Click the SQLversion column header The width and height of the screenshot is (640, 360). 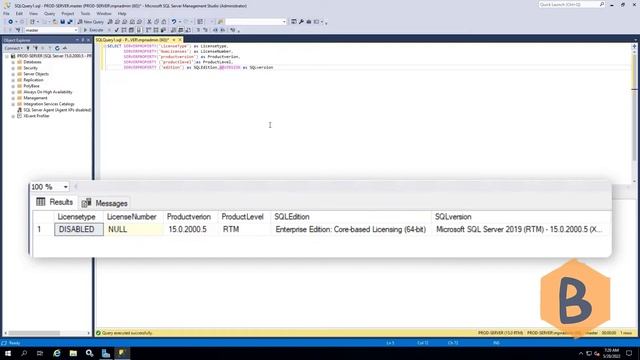(x=521, y=217)
